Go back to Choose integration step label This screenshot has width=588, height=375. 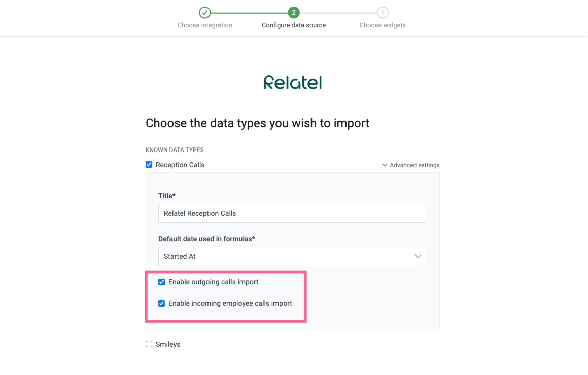204,25
